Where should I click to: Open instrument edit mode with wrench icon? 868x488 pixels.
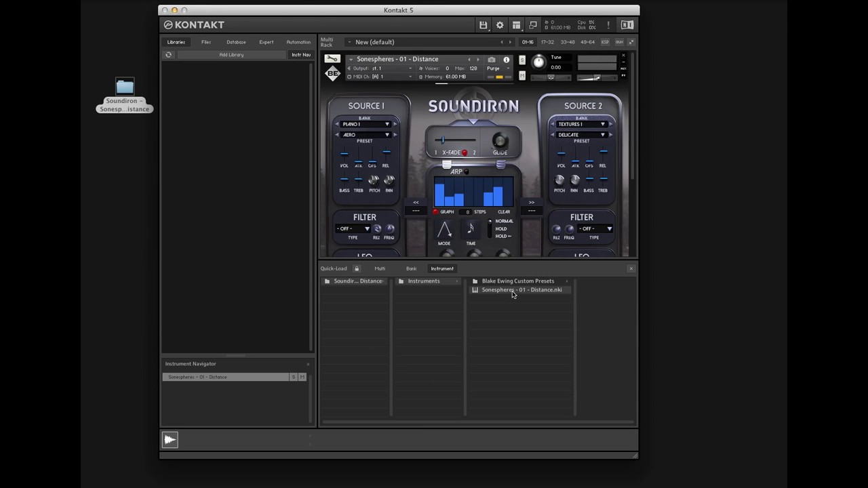coord(332,59)
